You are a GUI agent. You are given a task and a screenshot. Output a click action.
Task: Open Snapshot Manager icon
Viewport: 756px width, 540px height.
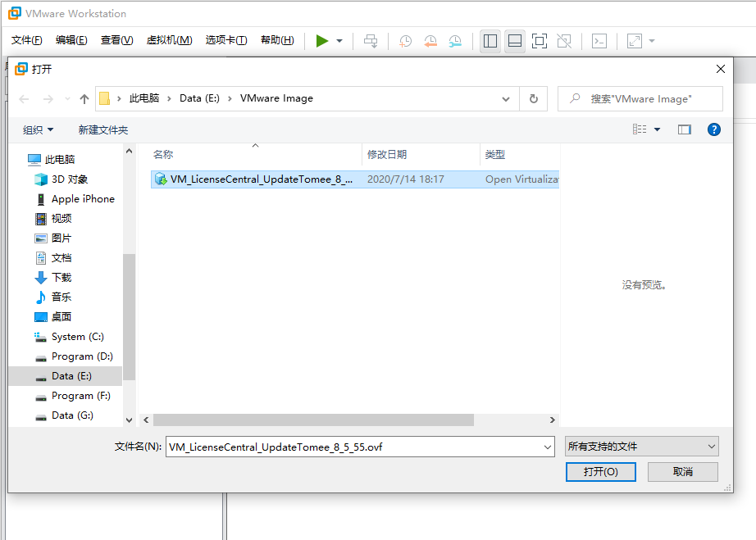[x=454, y=41]
